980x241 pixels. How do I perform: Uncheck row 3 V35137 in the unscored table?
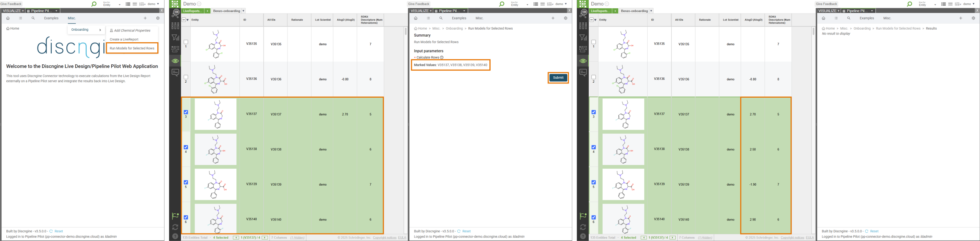click(186, 112)
